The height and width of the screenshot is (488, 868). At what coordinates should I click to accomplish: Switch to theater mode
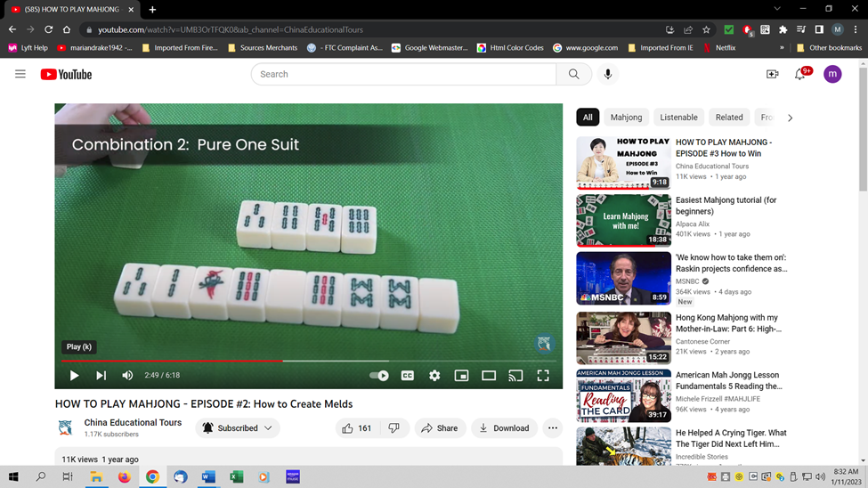(489, 376)
